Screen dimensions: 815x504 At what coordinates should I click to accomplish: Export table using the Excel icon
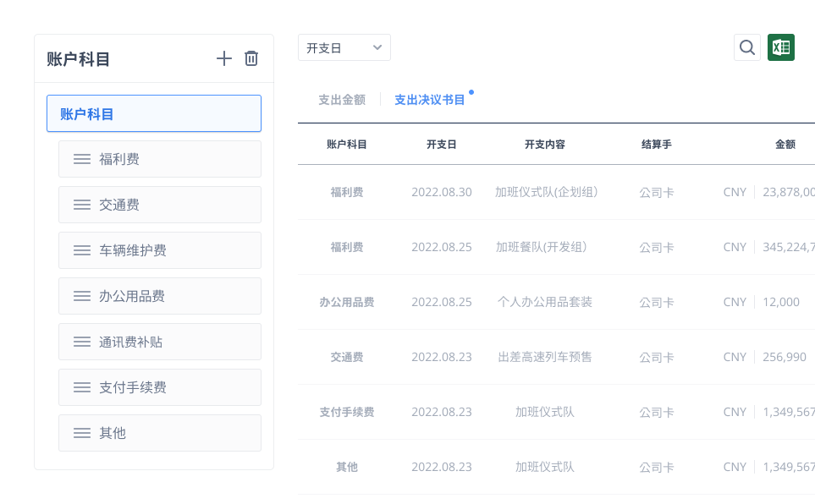pyautogui.click(x=780, y=47)
